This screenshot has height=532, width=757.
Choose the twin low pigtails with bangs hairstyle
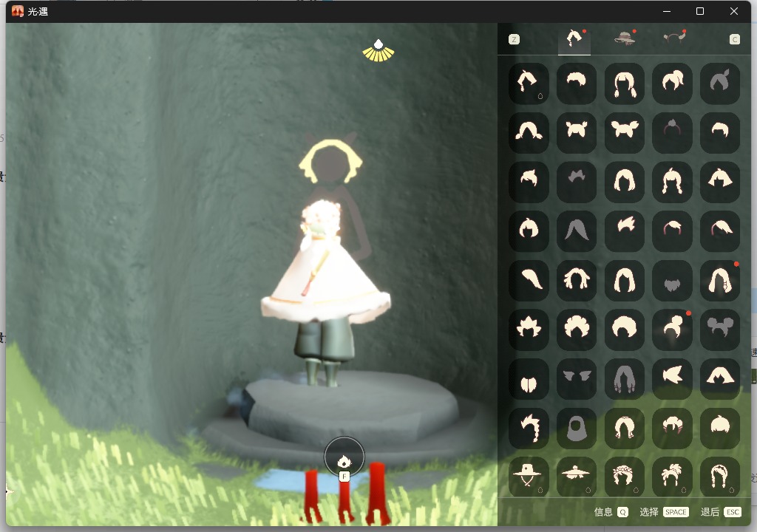coord(624,83)
